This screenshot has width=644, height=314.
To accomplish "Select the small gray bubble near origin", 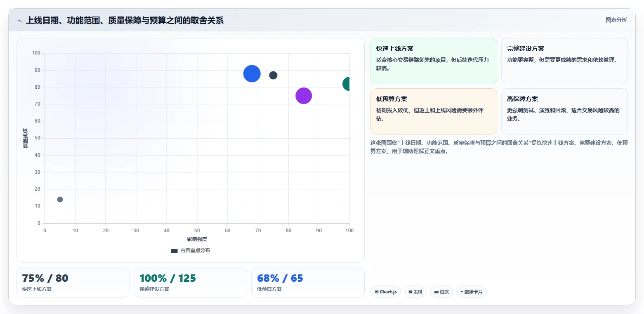I will (60, 200).
